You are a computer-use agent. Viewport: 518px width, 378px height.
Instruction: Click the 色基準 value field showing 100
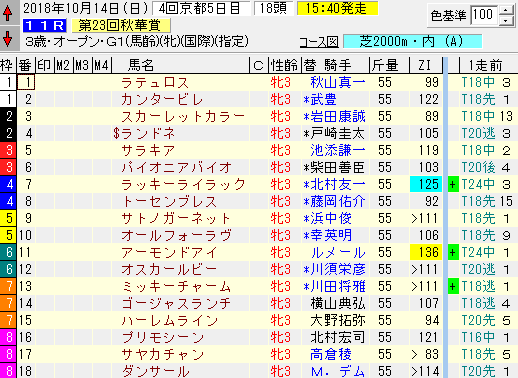[x=484, y=15]
